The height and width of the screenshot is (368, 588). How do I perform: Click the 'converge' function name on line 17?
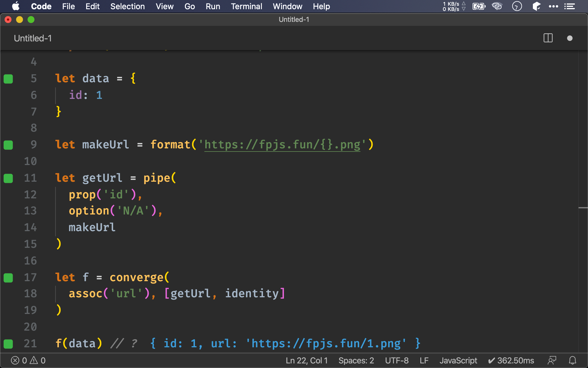coord(137,277)
